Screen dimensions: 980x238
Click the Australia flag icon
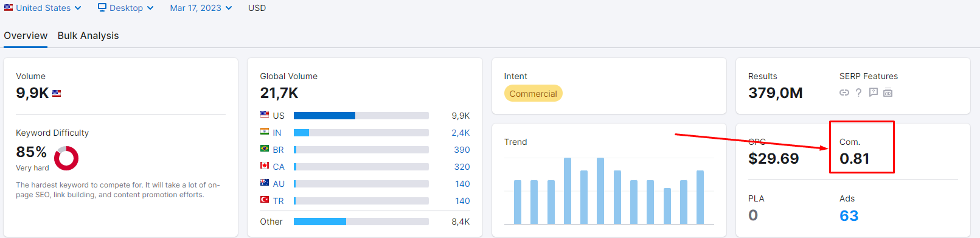tap(265, 183)
